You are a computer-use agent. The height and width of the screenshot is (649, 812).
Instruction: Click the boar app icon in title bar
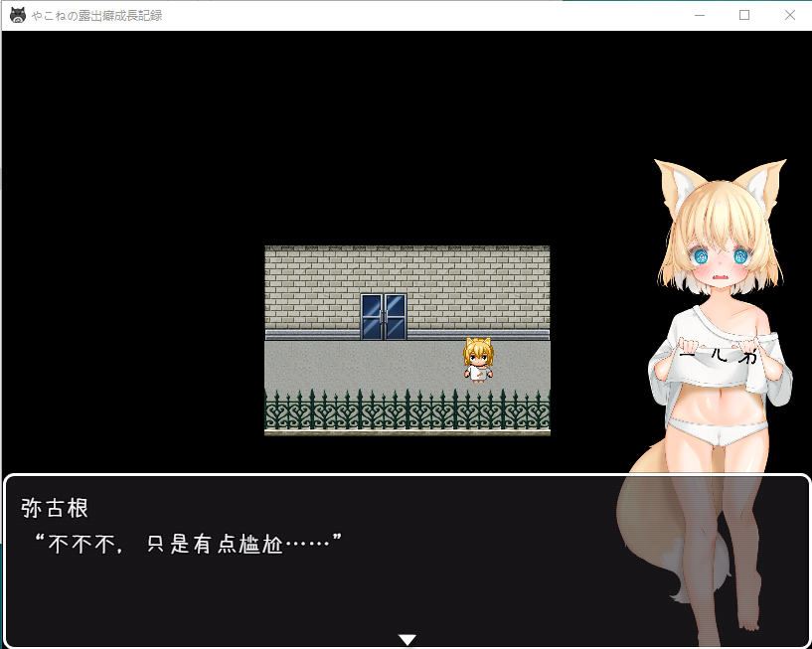pos(18,15)
